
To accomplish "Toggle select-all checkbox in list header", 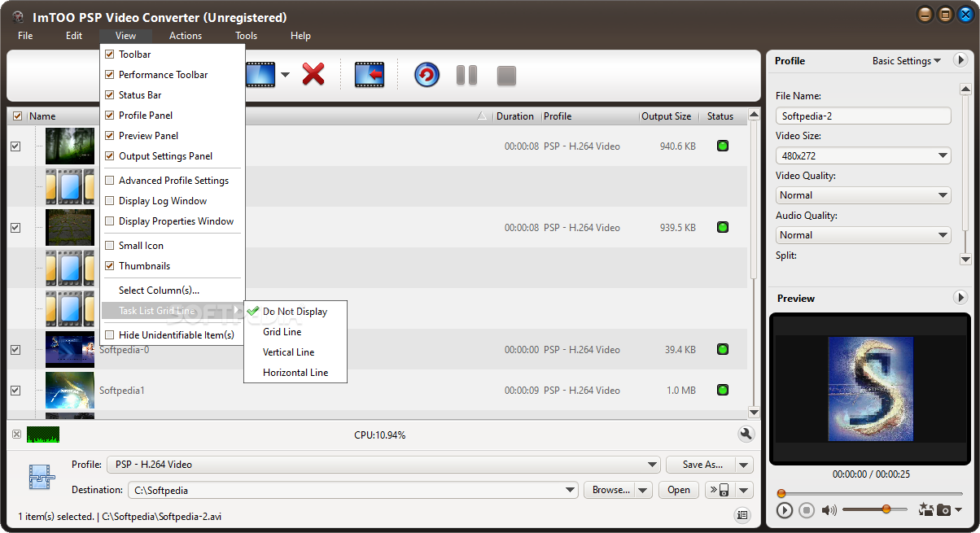I will (18, 116).
